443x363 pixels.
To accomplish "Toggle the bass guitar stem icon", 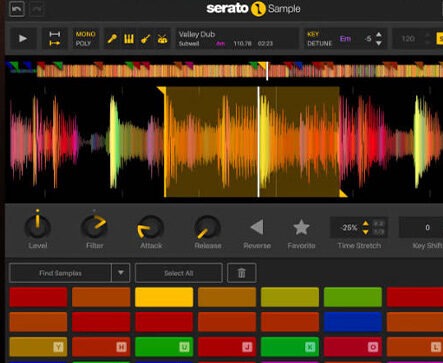I will (145, 39).
